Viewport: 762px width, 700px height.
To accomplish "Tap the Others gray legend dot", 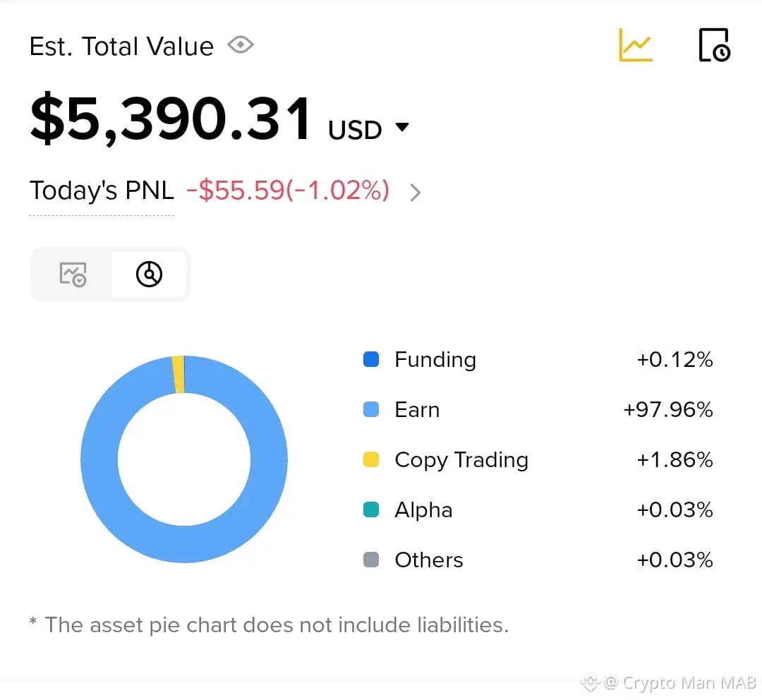I will click(371, 560).
